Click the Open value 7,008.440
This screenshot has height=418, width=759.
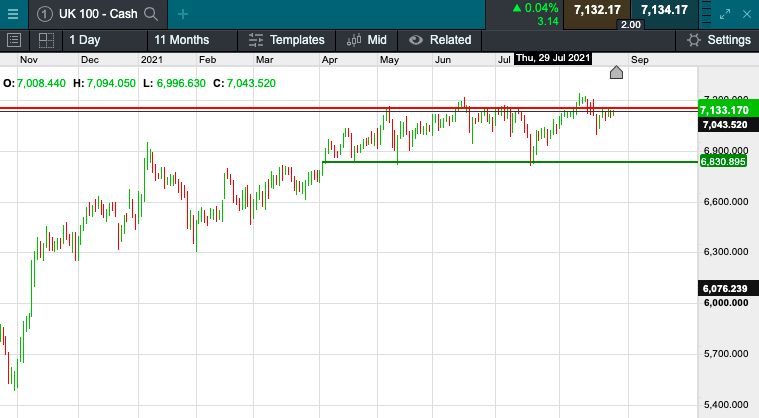click(41, 83)
